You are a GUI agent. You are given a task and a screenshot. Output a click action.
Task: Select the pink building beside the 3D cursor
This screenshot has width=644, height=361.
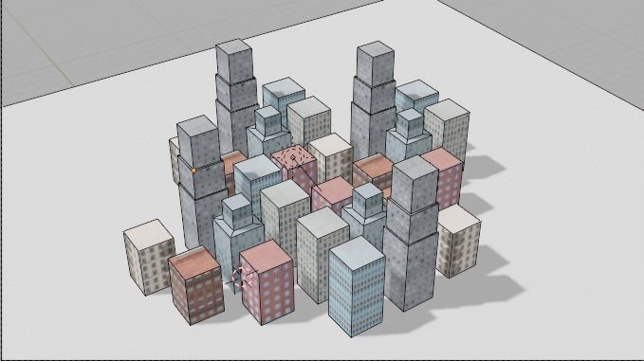pos(267,281)
